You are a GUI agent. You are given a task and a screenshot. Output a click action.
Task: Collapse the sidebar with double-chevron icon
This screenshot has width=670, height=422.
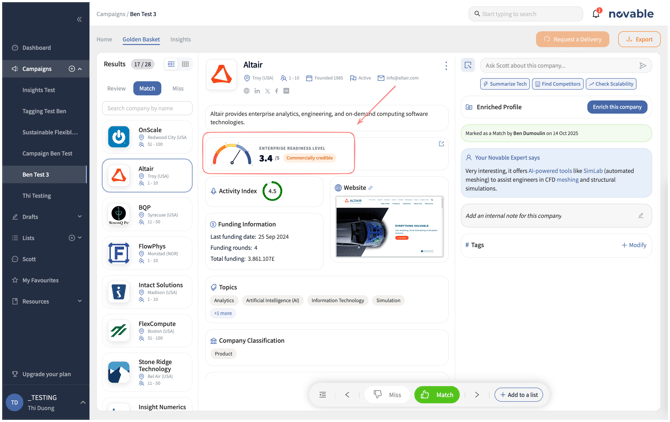click(x=79, y=19)
